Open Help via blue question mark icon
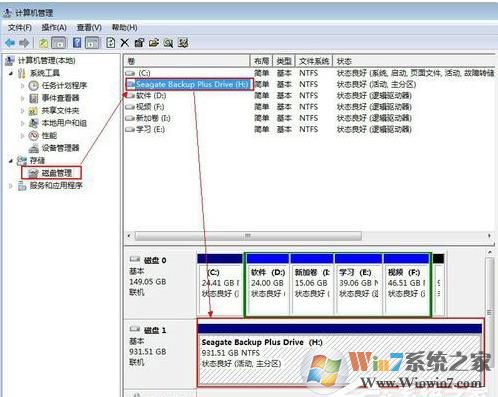The height and width of the screenshot is (397, 498). tap(77, 43)
